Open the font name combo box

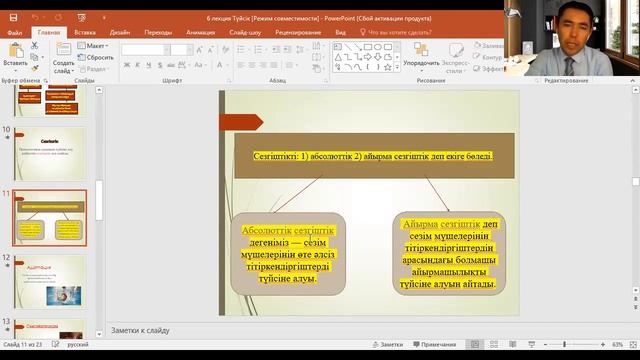146,50
